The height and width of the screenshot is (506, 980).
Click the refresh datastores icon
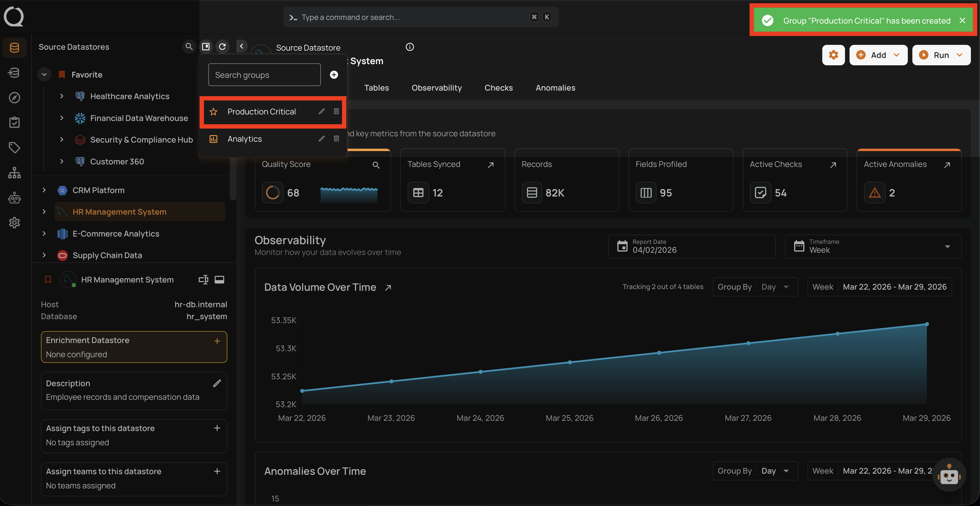(223, 46)
